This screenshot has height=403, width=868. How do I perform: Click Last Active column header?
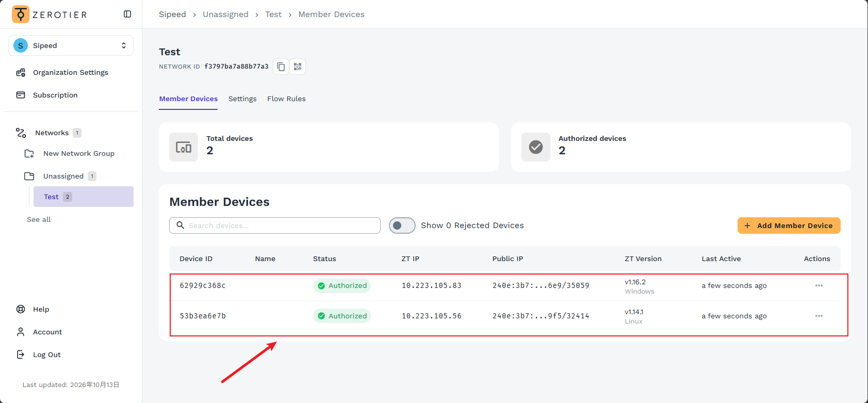click(721, 259)
